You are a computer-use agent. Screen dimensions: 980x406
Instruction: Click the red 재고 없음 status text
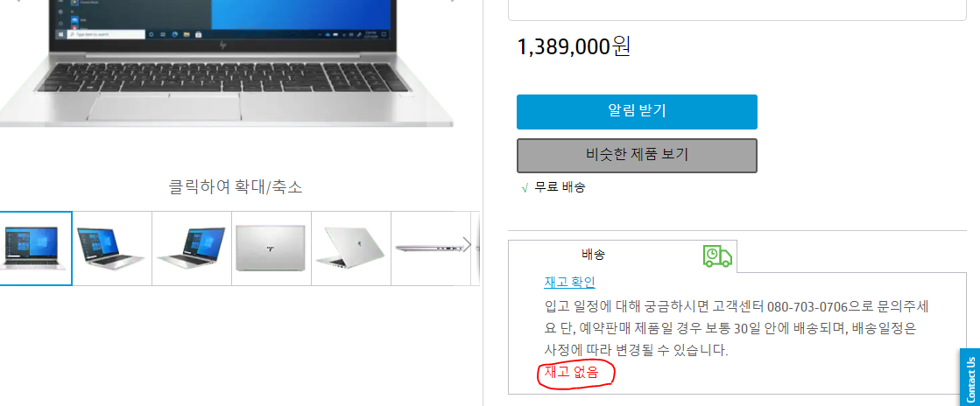pos(571,373)
